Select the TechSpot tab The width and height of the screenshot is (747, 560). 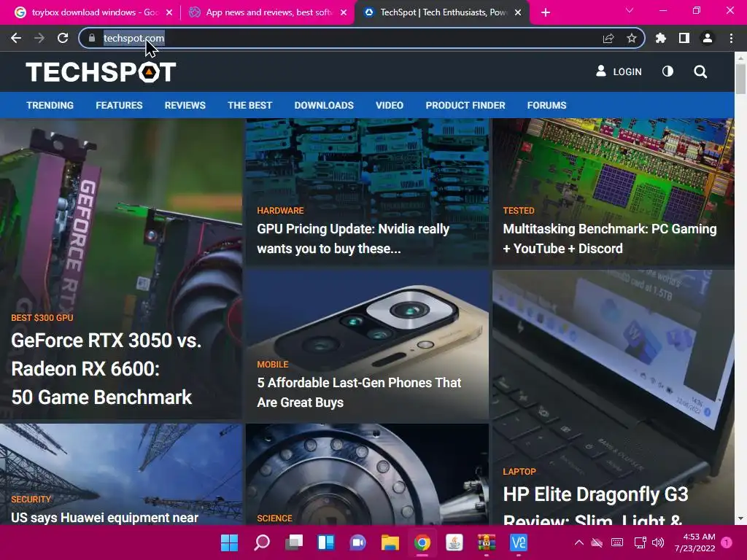(441, 12)
